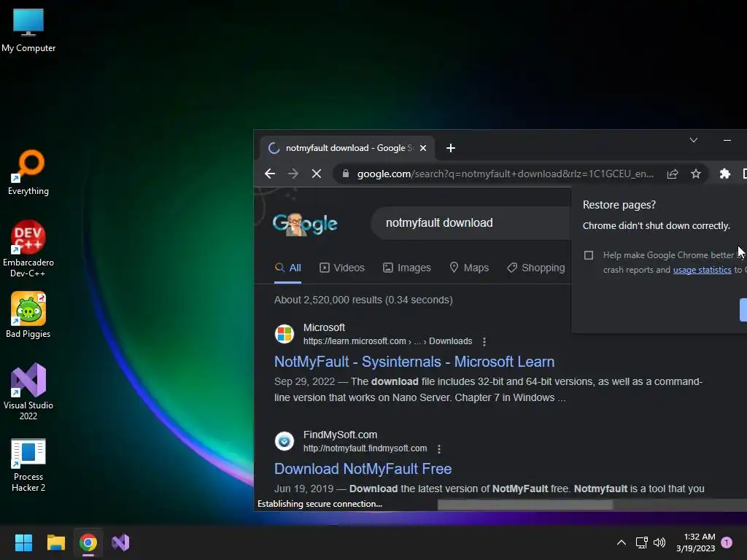Click FindMySoft result favicon
This screenshot has height=560, width=747.
285,441
